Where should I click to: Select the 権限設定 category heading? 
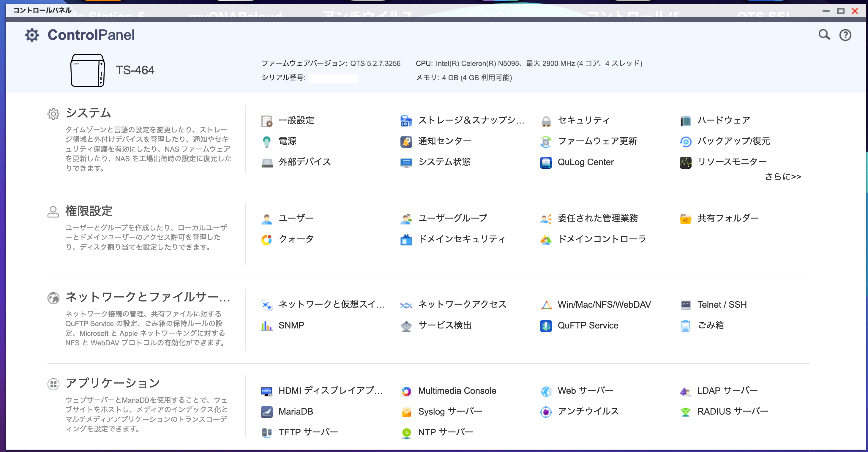click(x=89, y=211)
